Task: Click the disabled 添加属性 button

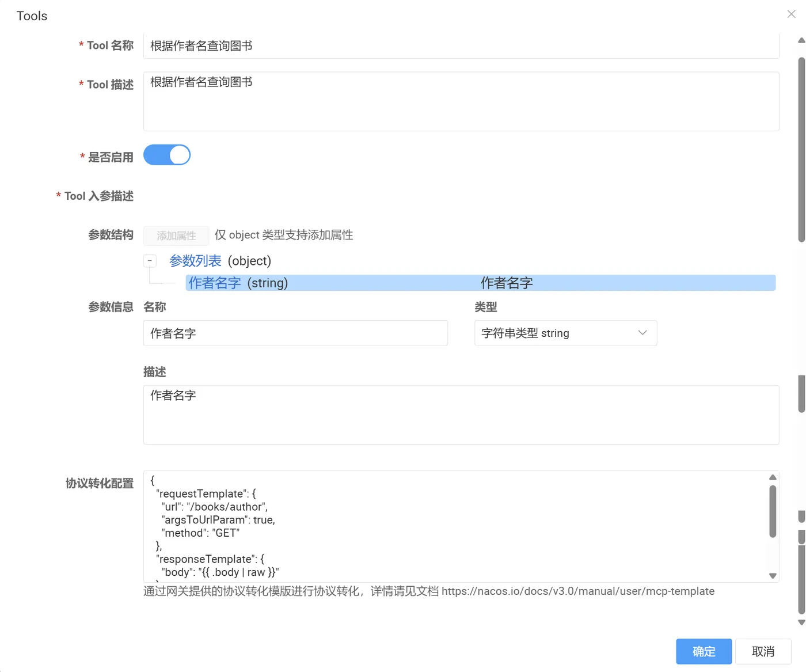Action: pos(176,236)
